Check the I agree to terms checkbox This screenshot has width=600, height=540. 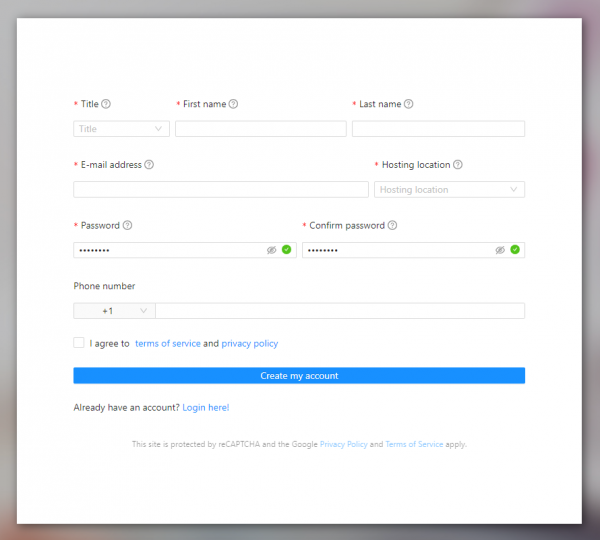79,343
